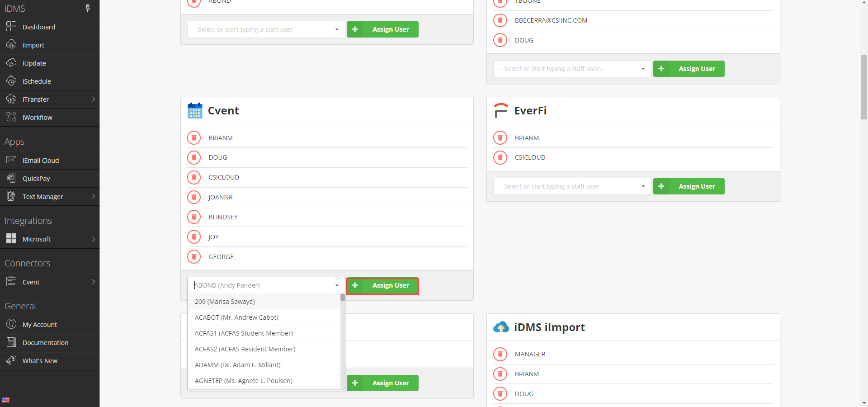
Task: Click Assign User button in EverFi card
Action: click(x=689, y=186)
